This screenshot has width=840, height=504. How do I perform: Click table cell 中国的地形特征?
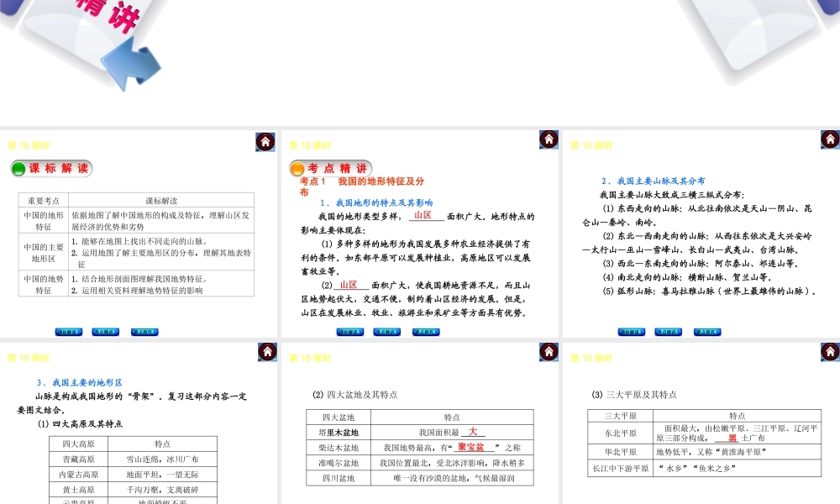click(x=44, y=221)
